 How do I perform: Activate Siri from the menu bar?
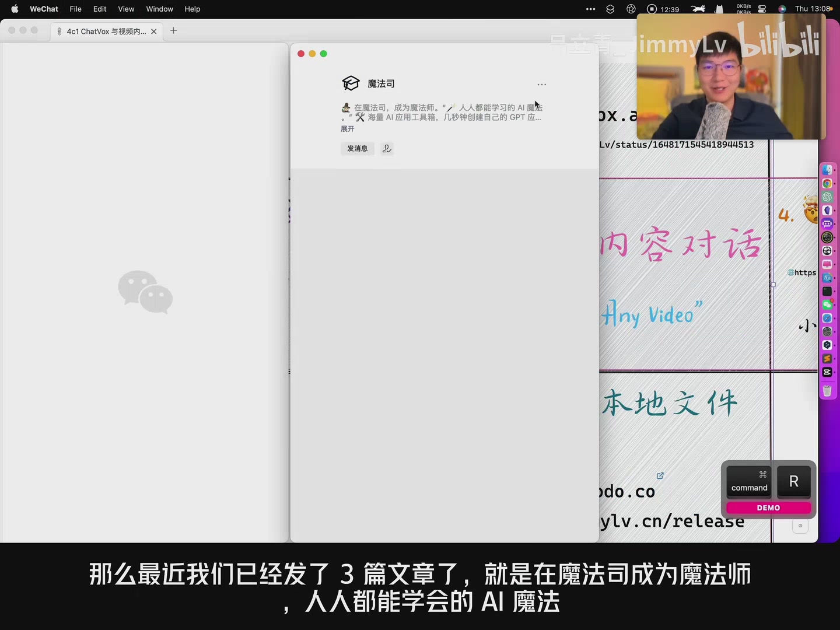point(782,9)
